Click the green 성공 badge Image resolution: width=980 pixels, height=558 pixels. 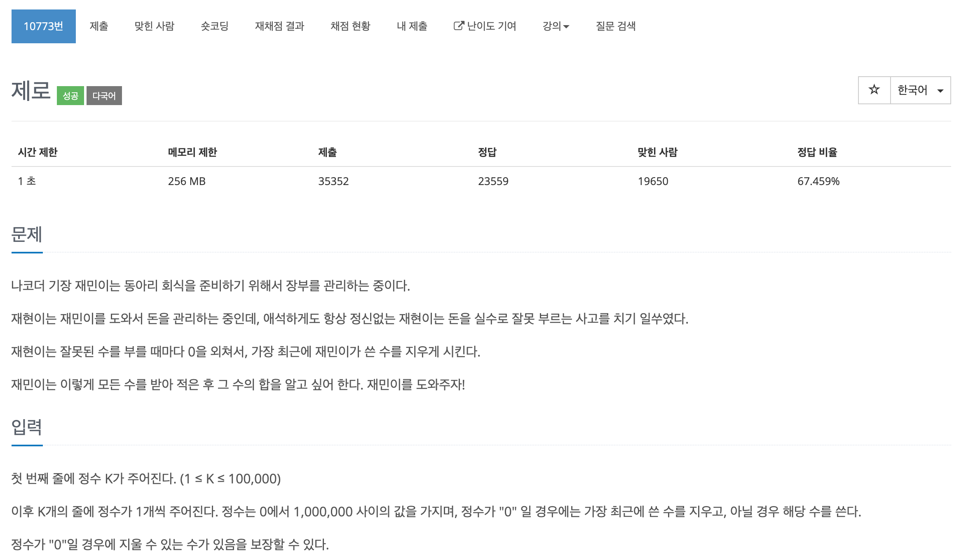coord(70,96)
